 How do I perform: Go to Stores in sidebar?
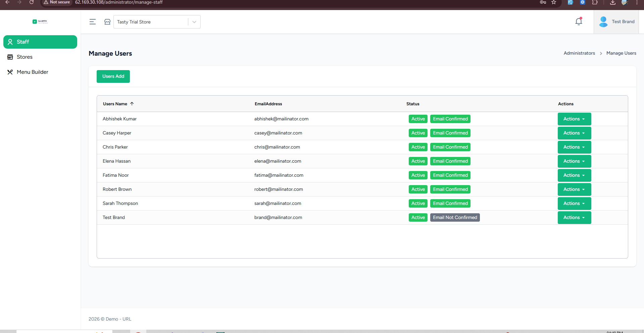click(x=24, y=57)
